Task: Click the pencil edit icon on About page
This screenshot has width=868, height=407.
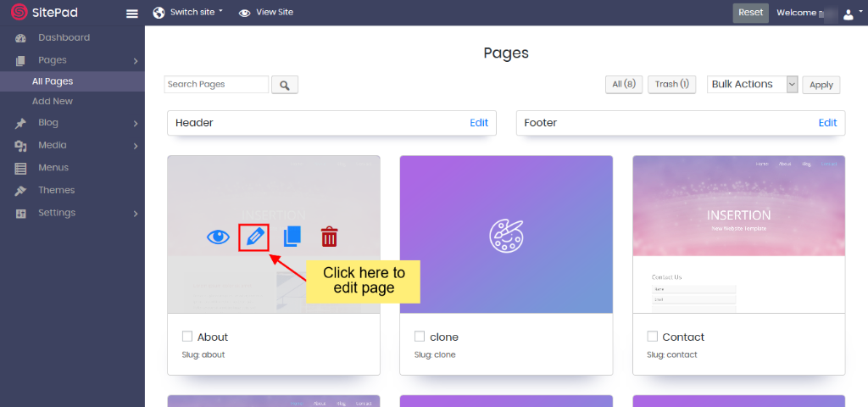Action: (253, 237)
